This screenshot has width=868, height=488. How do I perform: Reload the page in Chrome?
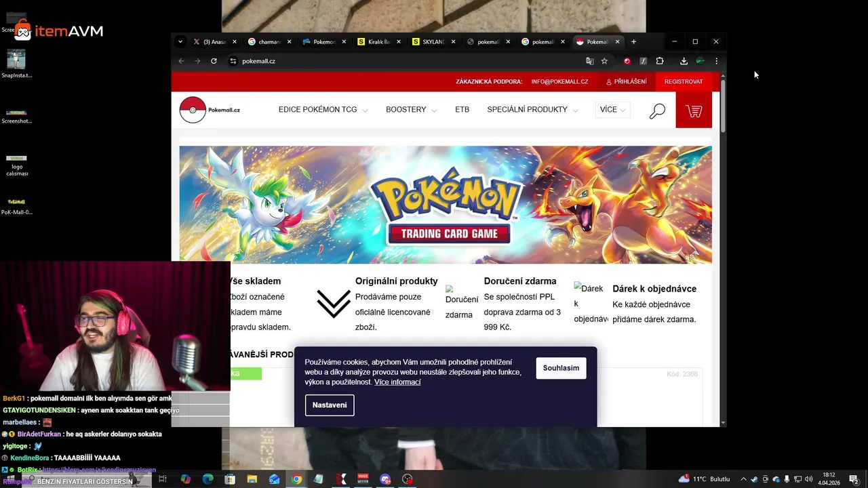[214, 61]
